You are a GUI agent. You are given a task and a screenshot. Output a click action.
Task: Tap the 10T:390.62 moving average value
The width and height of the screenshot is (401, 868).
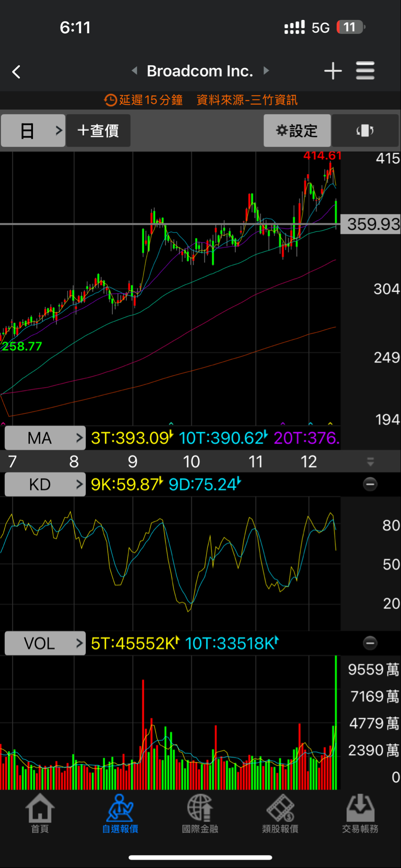click(x=223, y=438)
